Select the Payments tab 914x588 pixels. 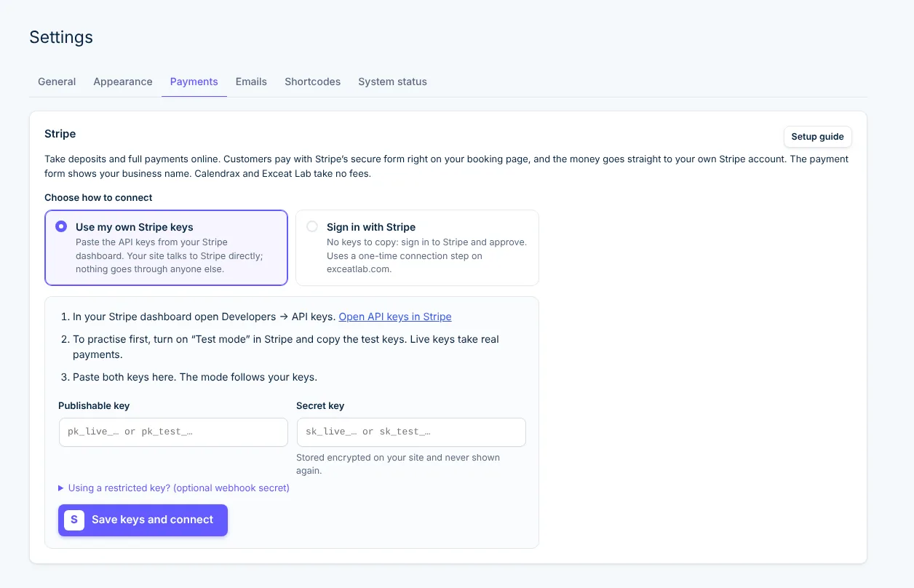194,82
